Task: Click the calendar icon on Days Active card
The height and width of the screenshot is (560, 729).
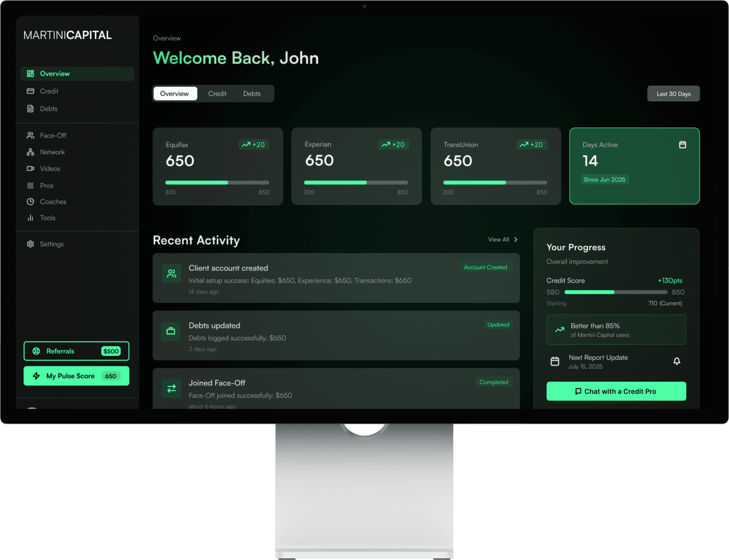Action: tap(682, 145)
